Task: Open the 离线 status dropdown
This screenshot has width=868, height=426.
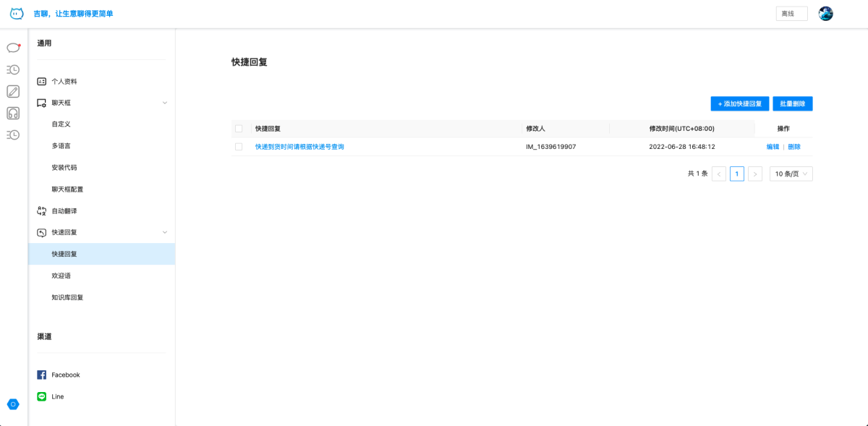Action: pos(791,14)
